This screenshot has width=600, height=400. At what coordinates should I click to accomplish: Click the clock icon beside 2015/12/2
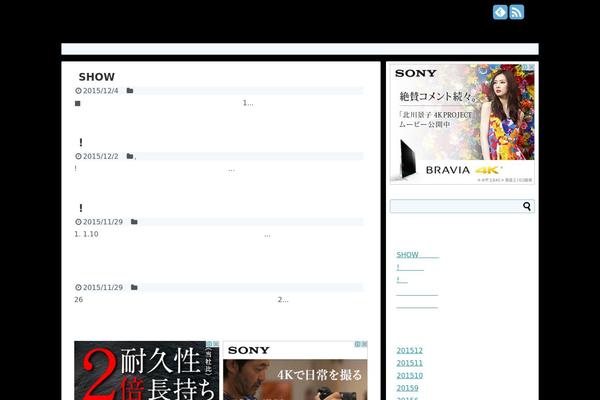78,156
